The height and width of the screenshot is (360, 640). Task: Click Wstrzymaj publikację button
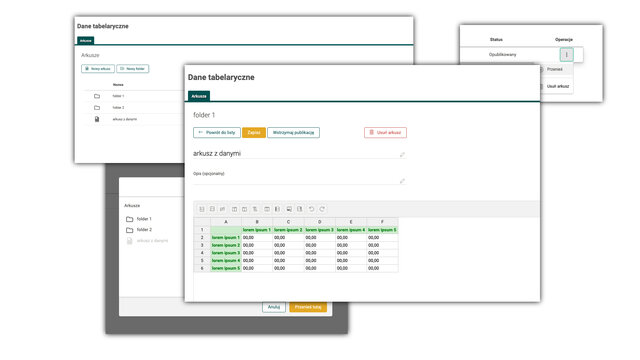point(293,133)
